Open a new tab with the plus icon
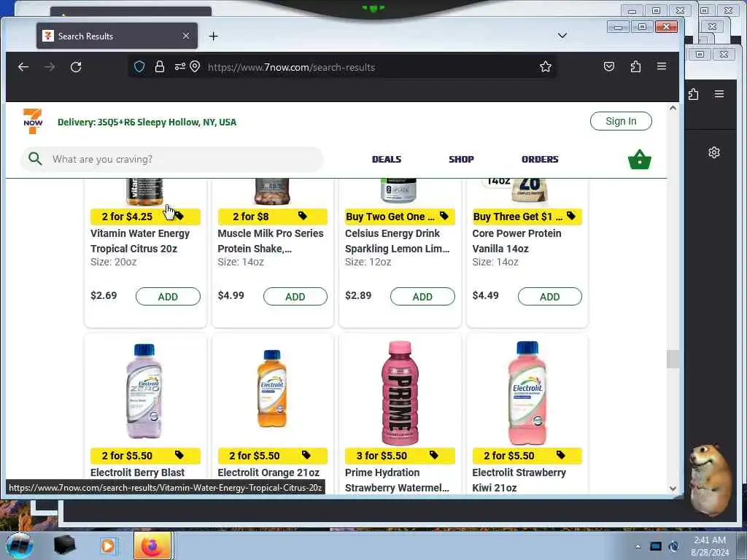 click(x=214, y=36)
